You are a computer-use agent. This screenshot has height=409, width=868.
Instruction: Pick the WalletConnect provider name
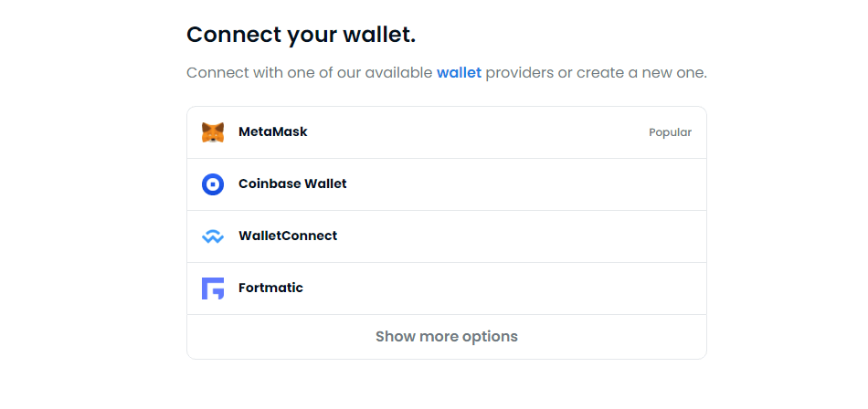(x=288, y=236)
